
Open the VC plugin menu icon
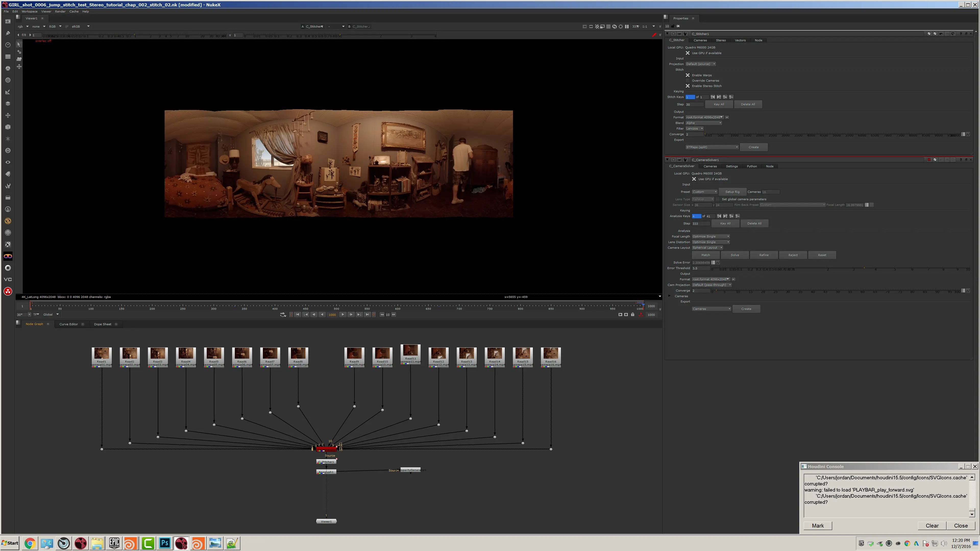[8, 280]
